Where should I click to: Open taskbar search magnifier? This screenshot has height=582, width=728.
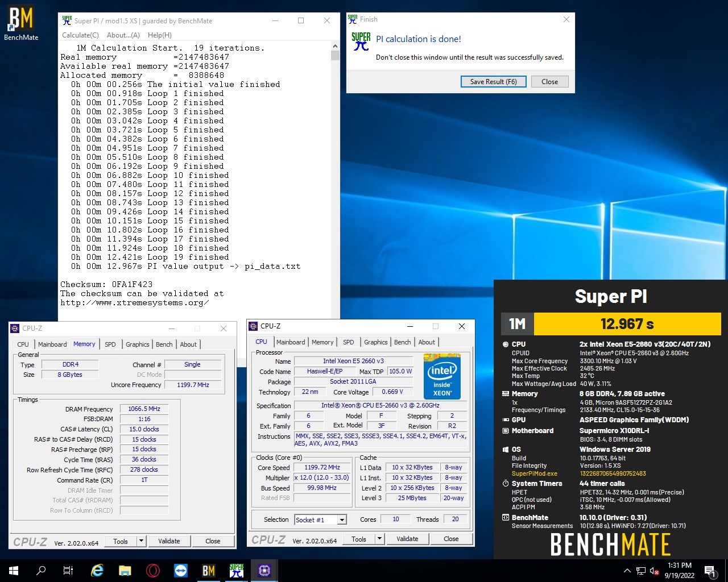pyautogui.click(x=41, y=571)
